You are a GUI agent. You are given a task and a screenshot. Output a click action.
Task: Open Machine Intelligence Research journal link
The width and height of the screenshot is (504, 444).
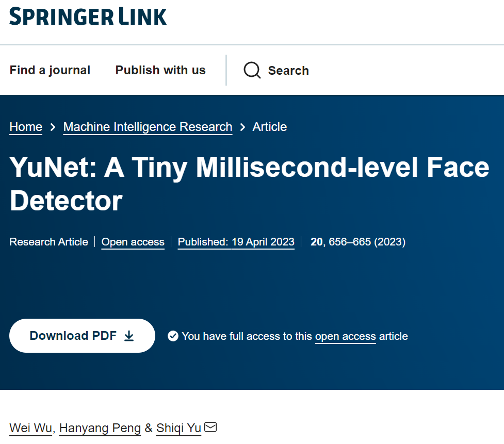[148, 127]
